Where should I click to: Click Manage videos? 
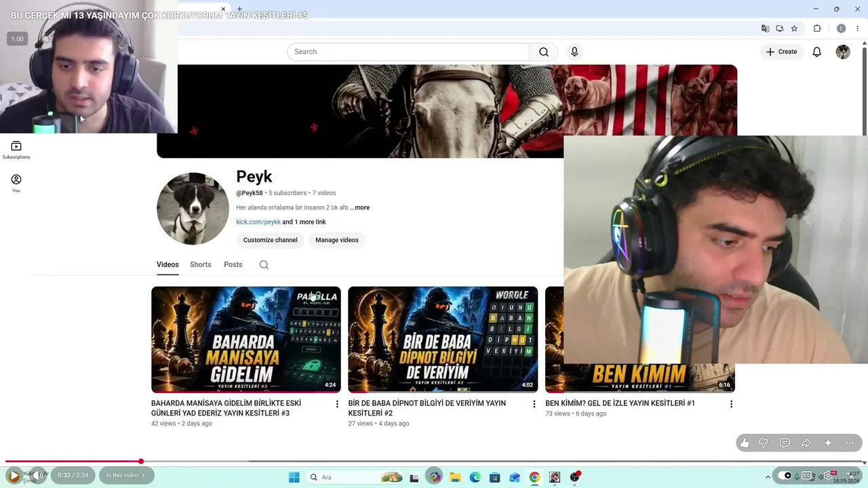(x=337, y=240)
